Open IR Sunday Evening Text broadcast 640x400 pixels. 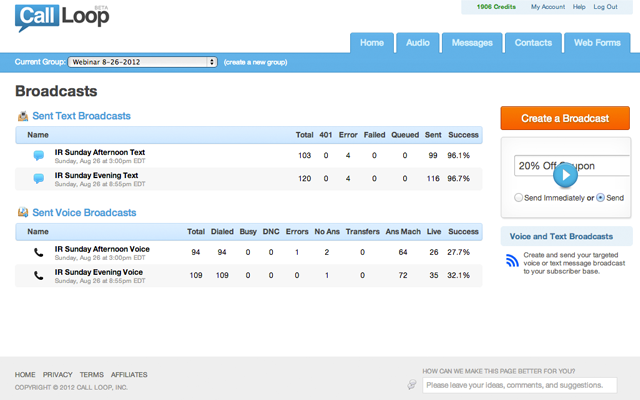pos(96,176)
